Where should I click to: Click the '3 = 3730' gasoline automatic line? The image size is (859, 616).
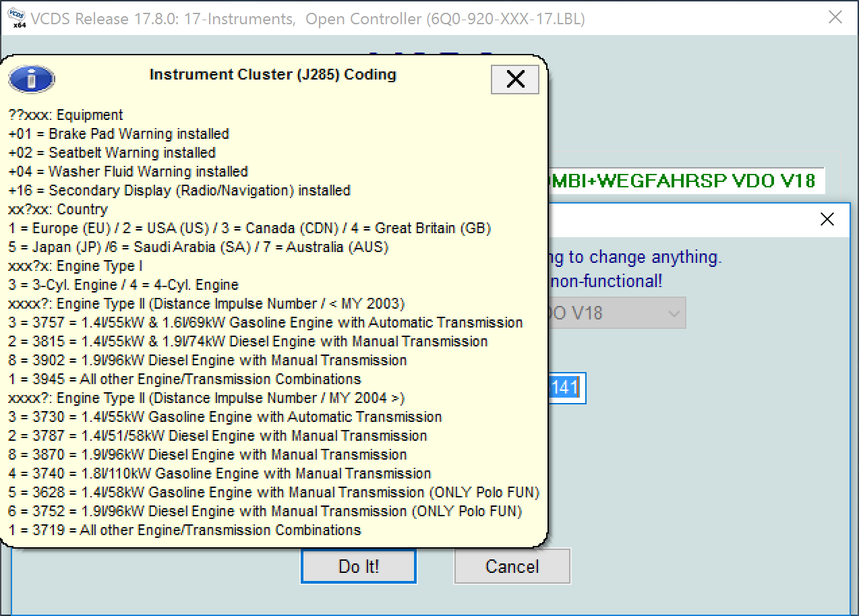pyautogui.click(x=225, y=417)
